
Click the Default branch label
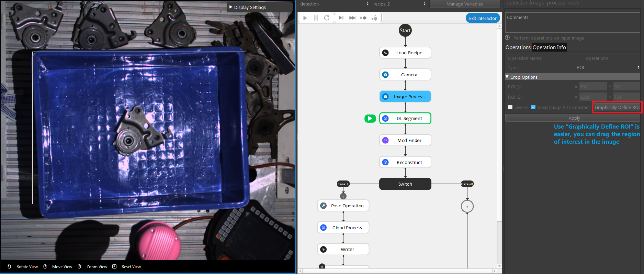(x=467, y=184)
